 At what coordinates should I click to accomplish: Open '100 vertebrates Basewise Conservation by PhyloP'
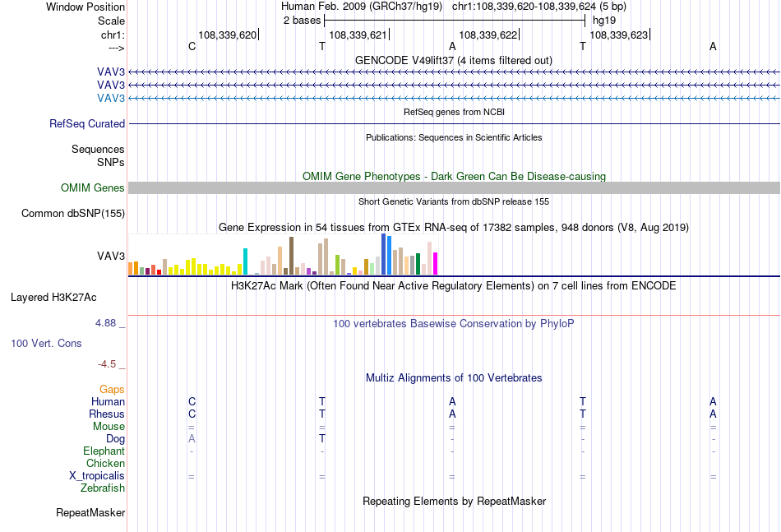coord(453,324)
